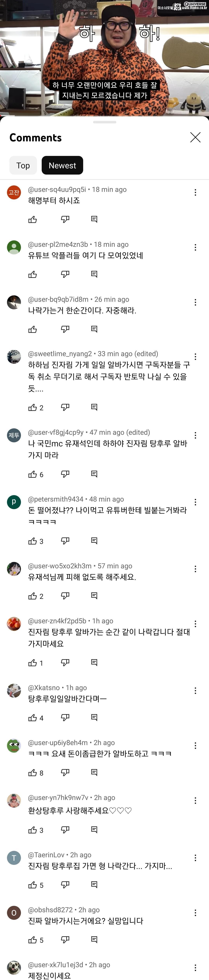
Task: Close the Comments panel
Action: (195, 137)
